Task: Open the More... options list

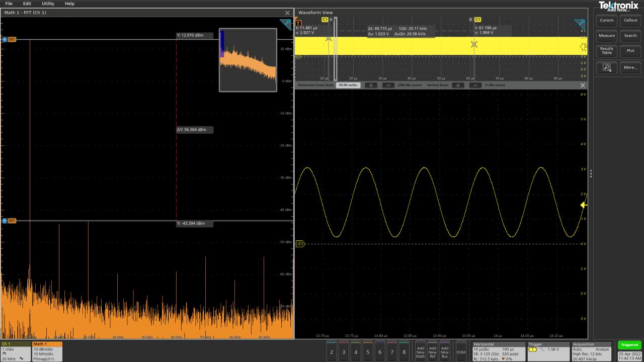Action: pos(630,67)
